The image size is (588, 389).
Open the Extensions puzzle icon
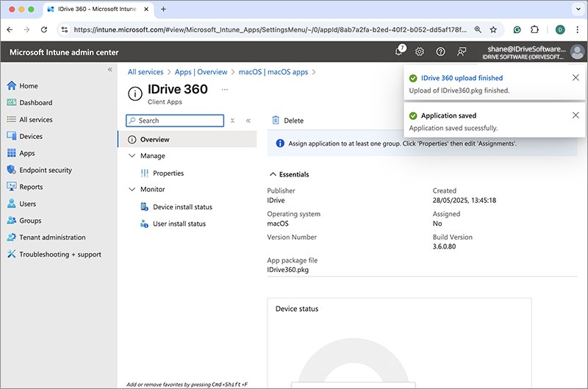534,29
